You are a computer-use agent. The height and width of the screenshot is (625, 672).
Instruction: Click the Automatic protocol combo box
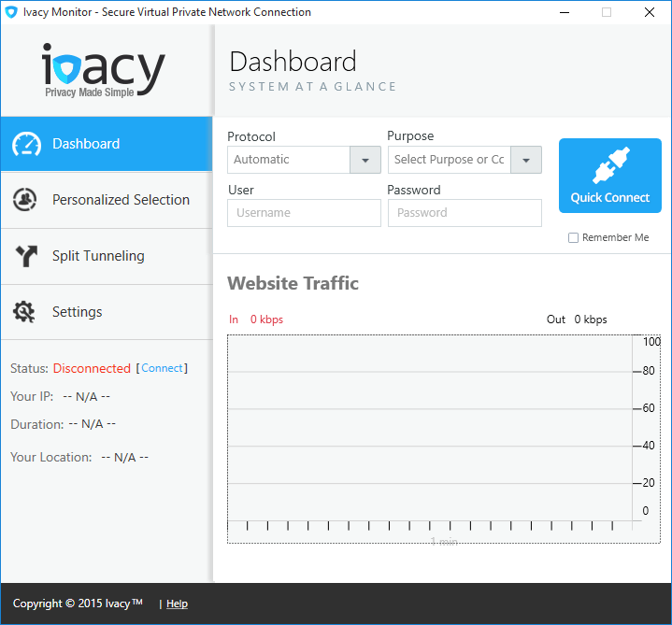coord(304,160)
